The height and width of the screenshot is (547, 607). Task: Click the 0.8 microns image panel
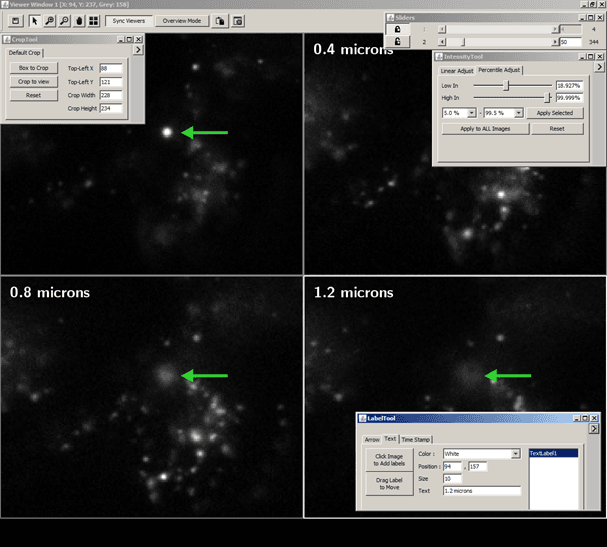pos(151,397)
